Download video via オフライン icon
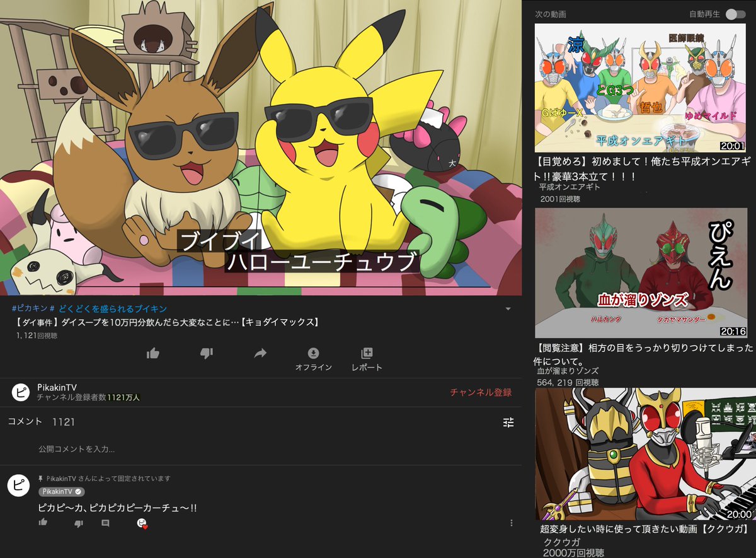Image resolution: width=756 pixels, height=558 pixels. click(313, 359)
